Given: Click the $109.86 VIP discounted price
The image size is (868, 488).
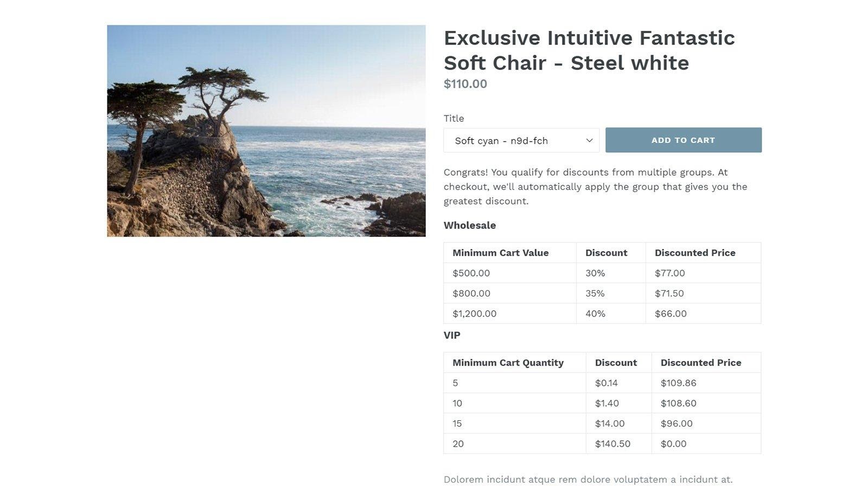Looking at the screenshot, I should (x=678, y=383).
